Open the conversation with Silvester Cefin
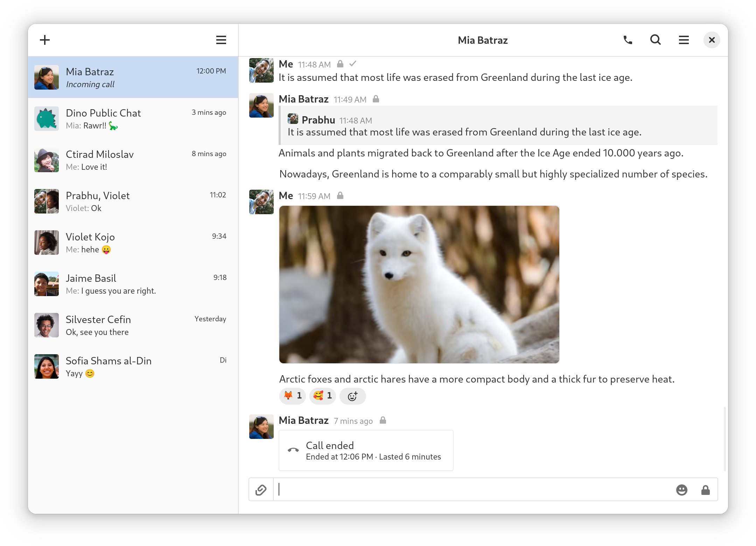Viewport: 756px width, 546px height. pyautogui.click(x=133, y=325)
